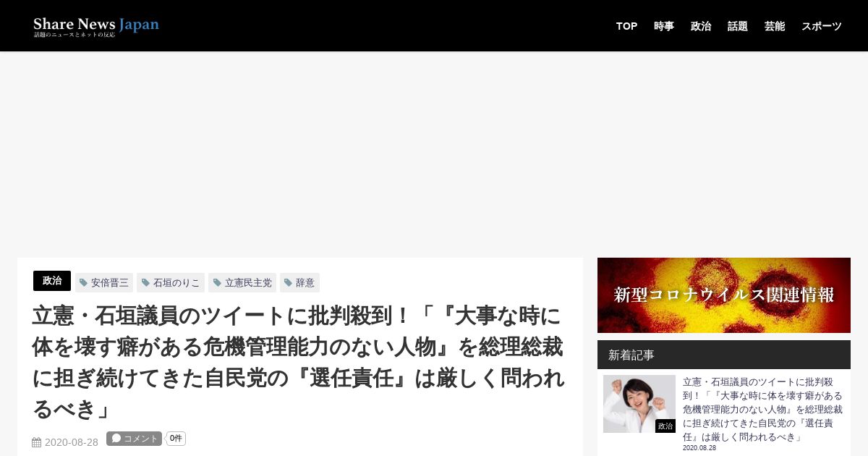Image resolution: width=868 pixels, height=456 pixels.
Task: Click the 新着記事 sidebar heading
Action: (631, 355)
